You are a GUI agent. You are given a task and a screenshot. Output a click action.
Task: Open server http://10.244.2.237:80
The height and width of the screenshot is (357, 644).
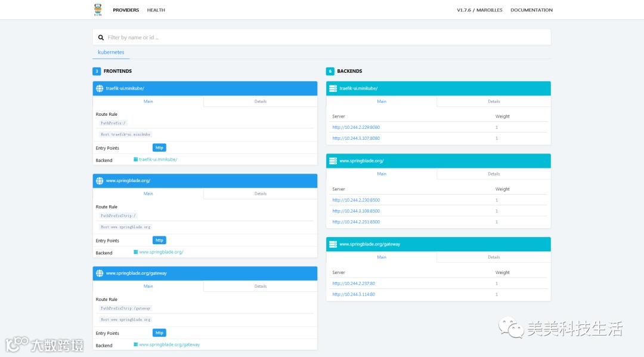tap(354, 284)
